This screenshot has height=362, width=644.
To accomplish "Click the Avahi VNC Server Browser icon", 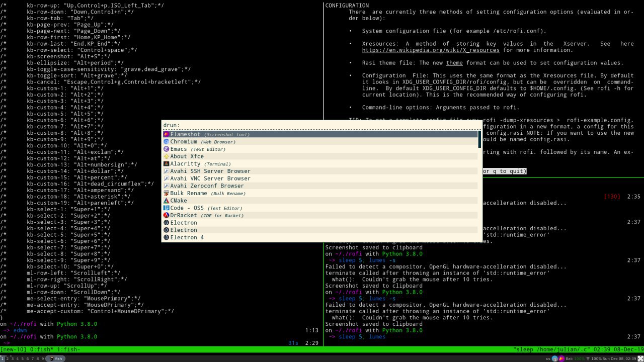I will [x=166, y=178].
